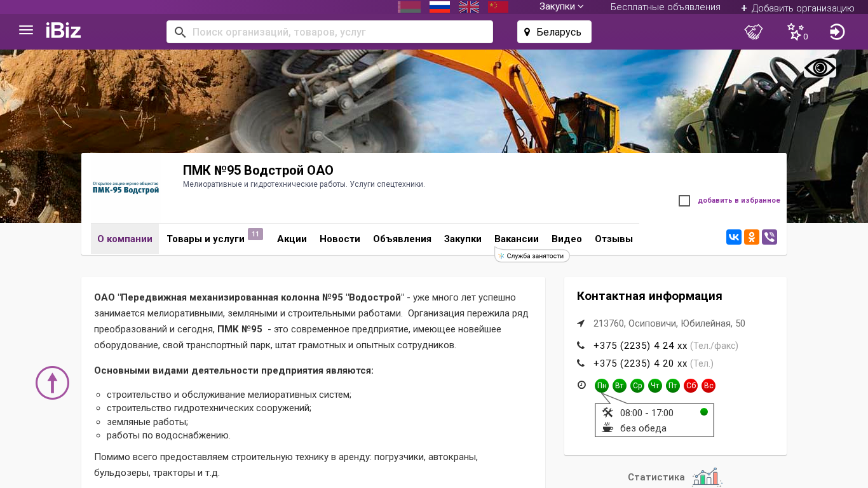Open the О компании tab
The height and width of the screenshot is (488, 868).
click(125, 239)
